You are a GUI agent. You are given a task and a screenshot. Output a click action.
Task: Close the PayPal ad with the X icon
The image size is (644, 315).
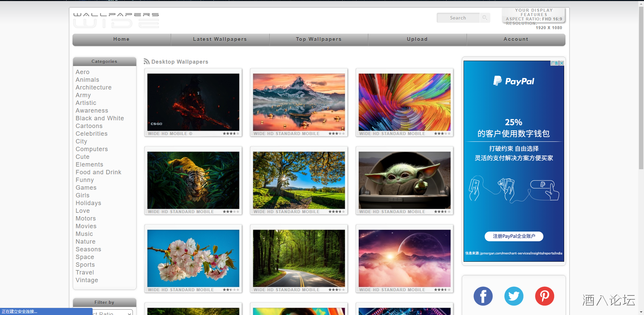(561, 63)
